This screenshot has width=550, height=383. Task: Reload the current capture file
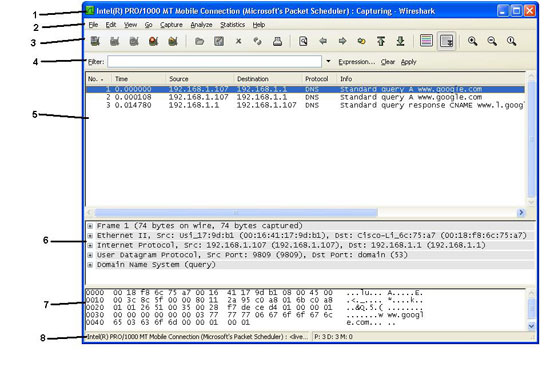(258, 41)
